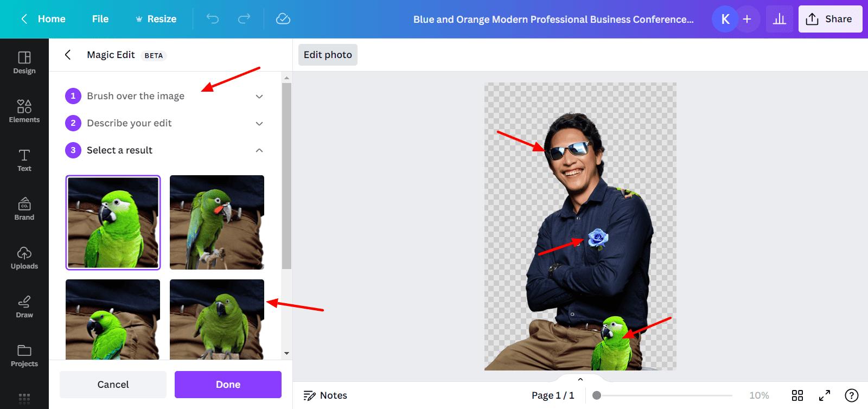Go back from the Magic Edit panel

68,55
